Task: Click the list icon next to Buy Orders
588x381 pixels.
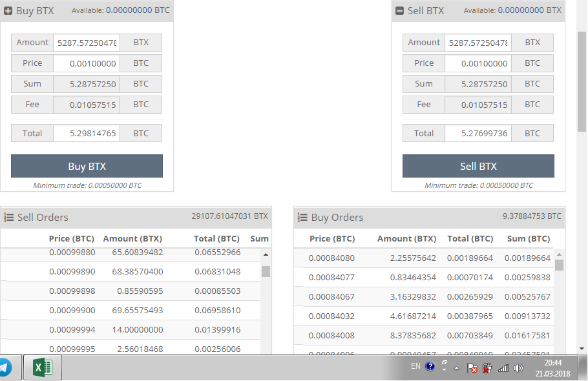Action: tap(302, 218)
